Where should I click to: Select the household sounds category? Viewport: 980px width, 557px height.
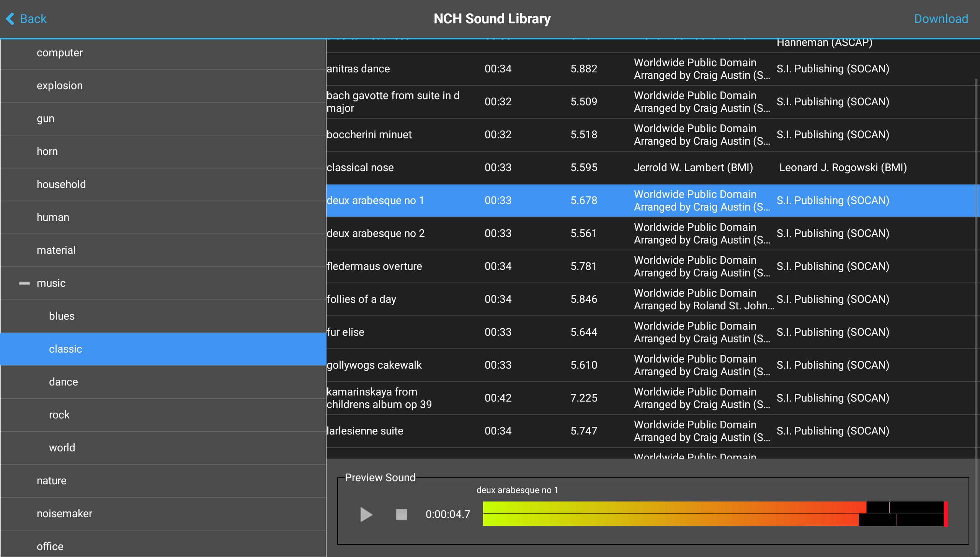click(163, 185)
